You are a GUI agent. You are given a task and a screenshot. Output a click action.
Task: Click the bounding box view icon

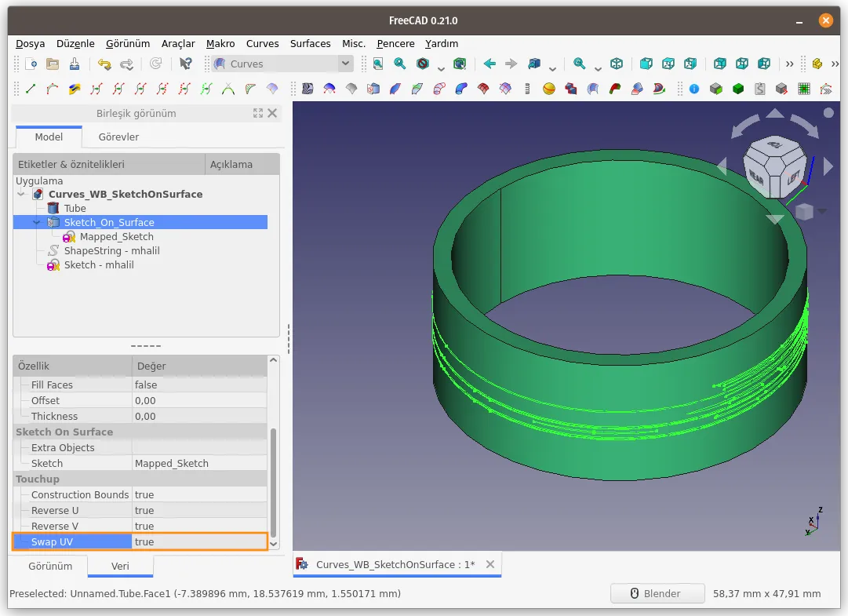pos(460,64)
